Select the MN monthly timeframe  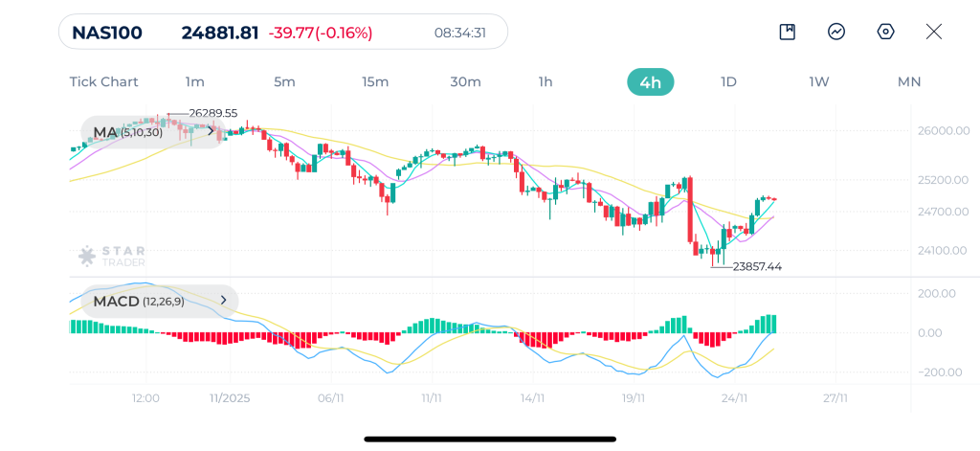point(908,81)
